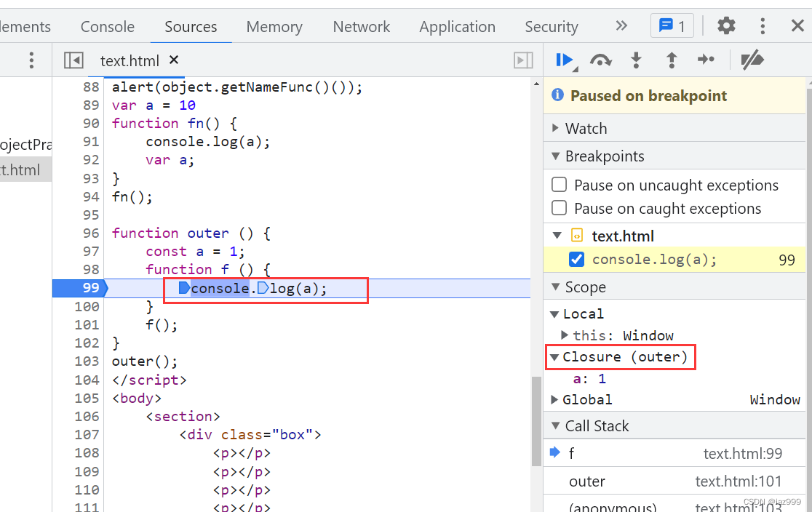This screenshot has width=812, height=512.
Task: Enable Pause on caught exceptions
Action: point(560,208)
